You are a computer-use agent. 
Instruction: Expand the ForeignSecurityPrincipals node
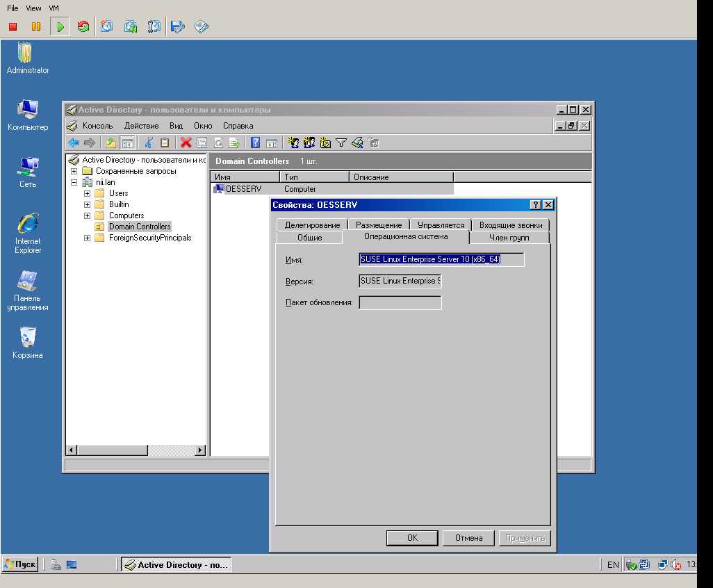click(88, 238)
